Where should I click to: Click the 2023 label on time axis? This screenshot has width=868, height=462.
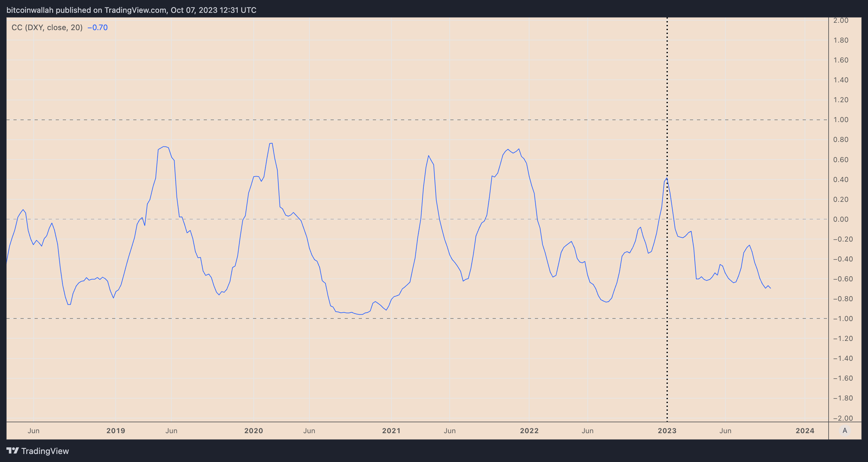(x=667, y=431)
